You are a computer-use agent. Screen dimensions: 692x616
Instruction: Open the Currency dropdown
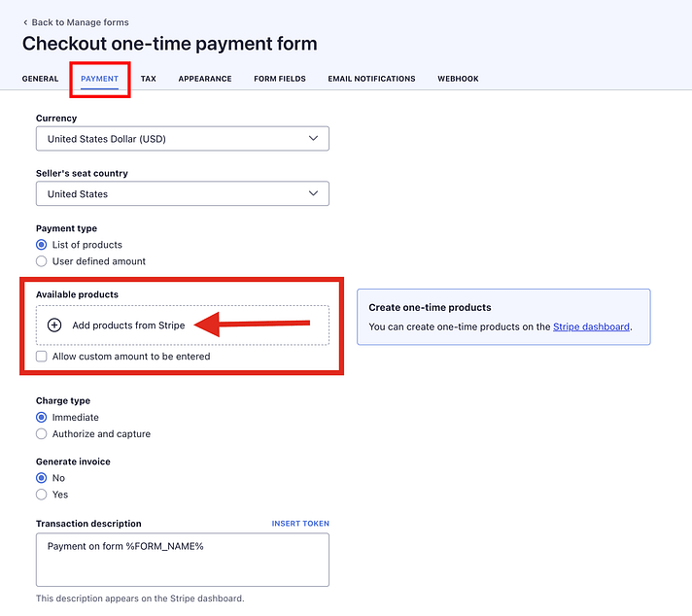(182, 139)
